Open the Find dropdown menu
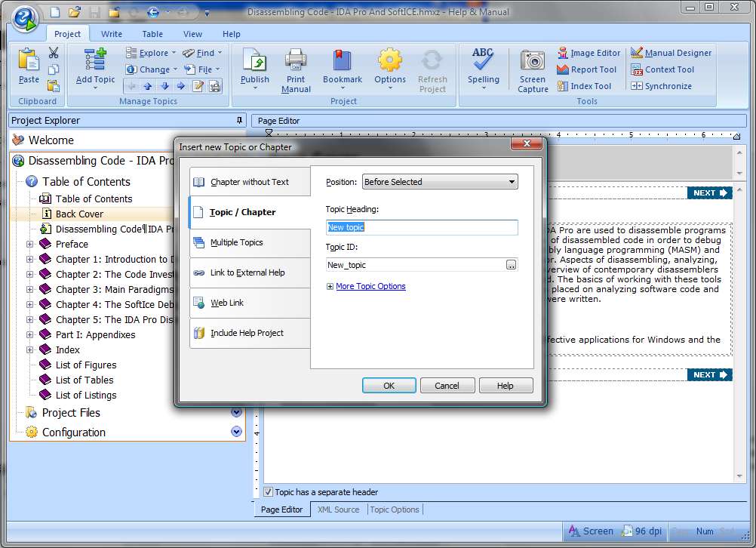The width and height of the screenshot is (756, 548). point(202,53)
